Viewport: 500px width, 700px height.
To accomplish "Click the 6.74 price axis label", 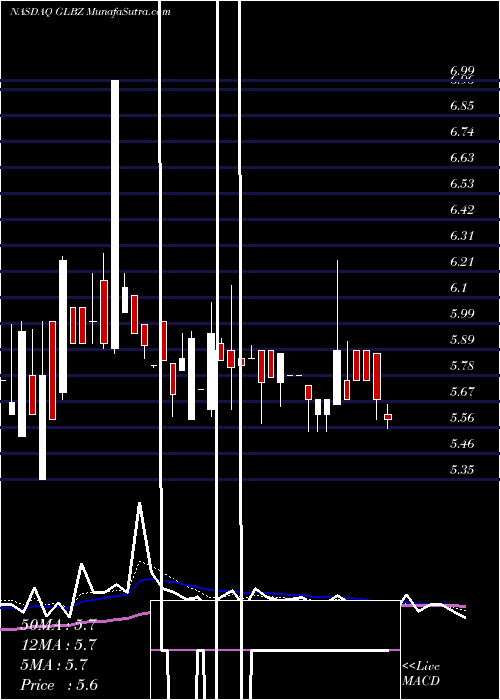I will point(462,132).
